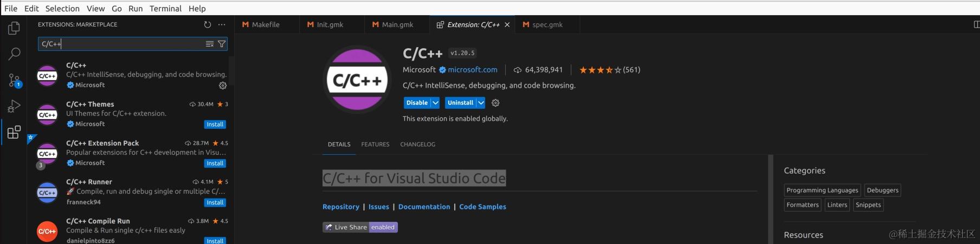Show the CHANGELOG tab

tap(417, 144)
